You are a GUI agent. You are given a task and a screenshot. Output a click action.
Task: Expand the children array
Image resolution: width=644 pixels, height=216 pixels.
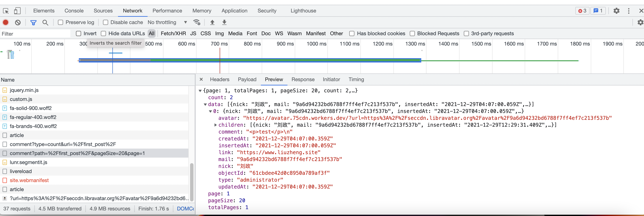(x=216, y=125)
